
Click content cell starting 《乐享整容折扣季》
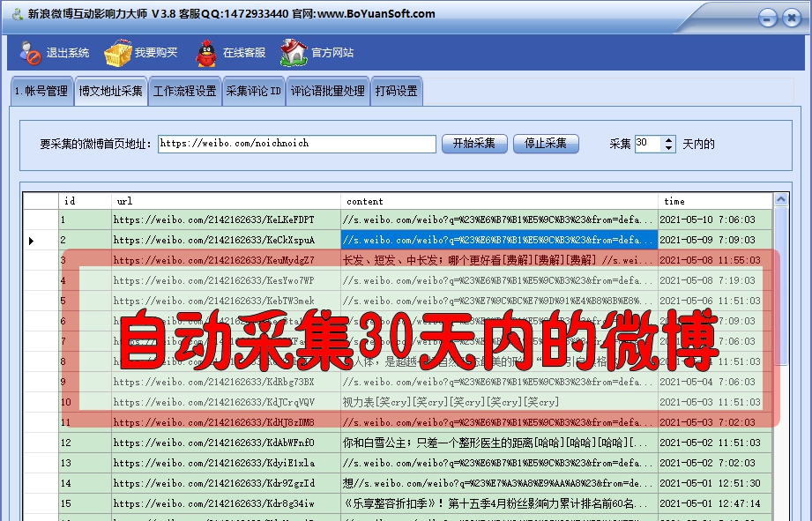[499, 503]
